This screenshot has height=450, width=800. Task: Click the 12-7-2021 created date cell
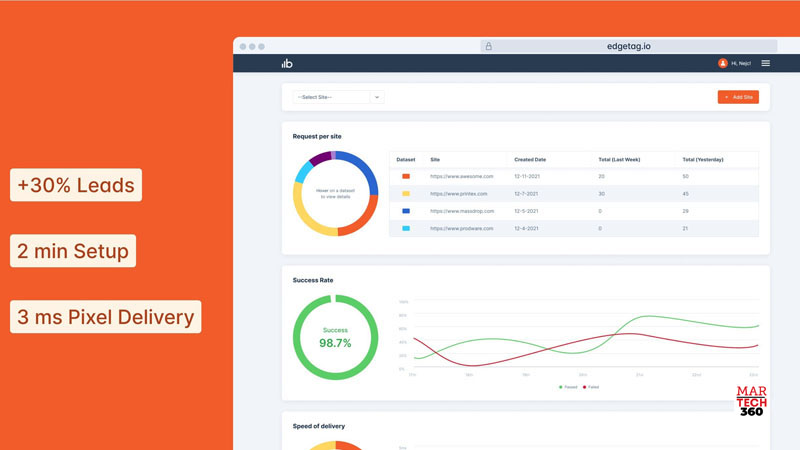point(526,193)
